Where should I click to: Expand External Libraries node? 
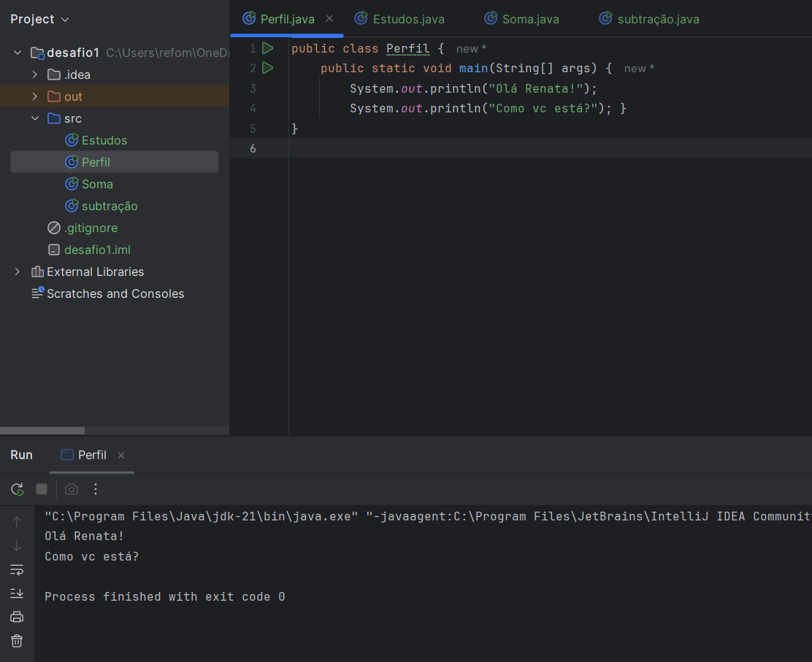point(18,272)
